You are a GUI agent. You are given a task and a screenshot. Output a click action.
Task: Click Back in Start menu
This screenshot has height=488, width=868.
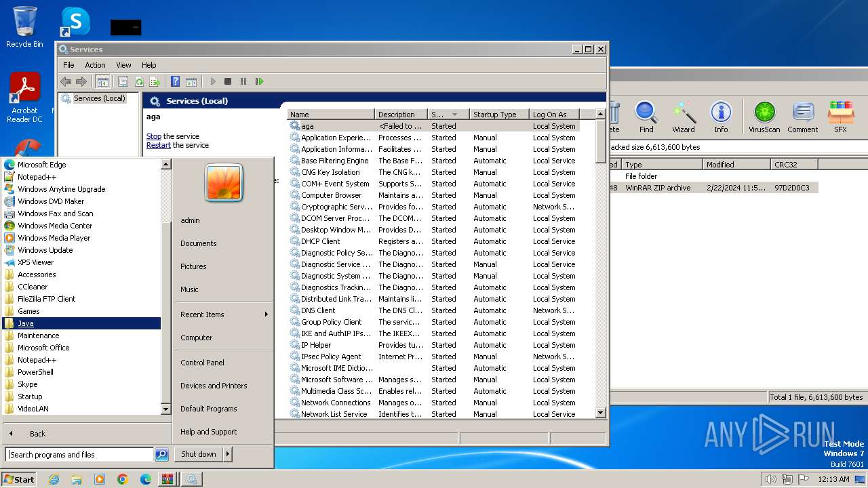tap(37, 434)
